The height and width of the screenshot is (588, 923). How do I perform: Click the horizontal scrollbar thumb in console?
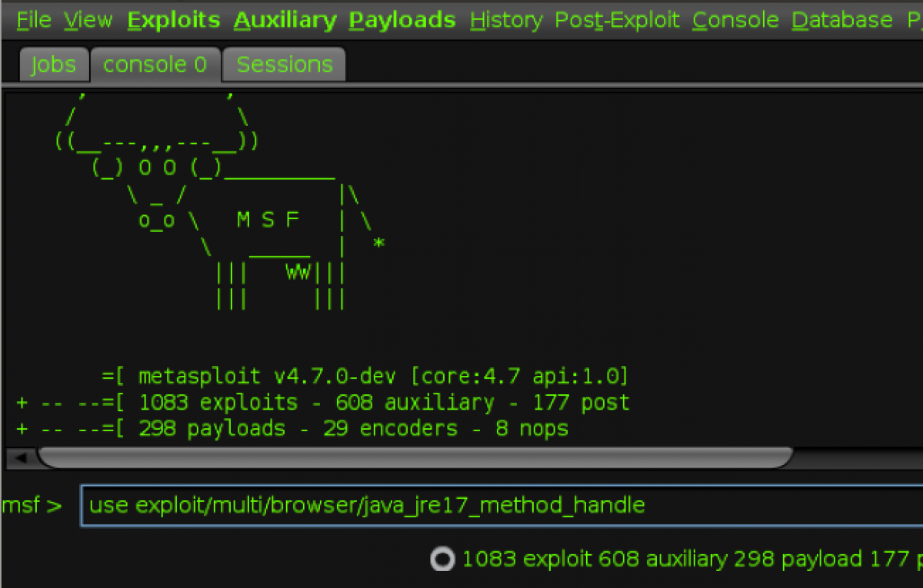pyautogui.click(x=415, y=458)
